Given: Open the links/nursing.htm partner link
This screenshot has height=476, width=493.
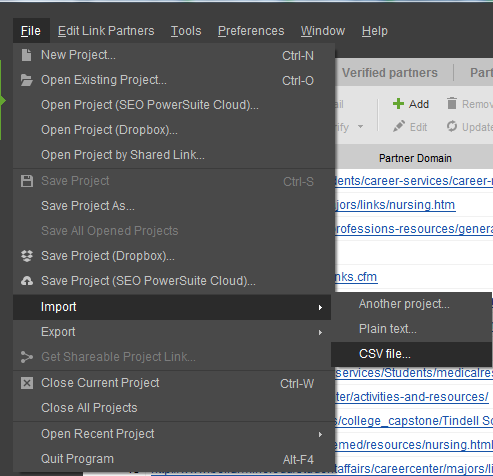Looking at the screenshot, I should pyautogui.click(x=395, y=205).
